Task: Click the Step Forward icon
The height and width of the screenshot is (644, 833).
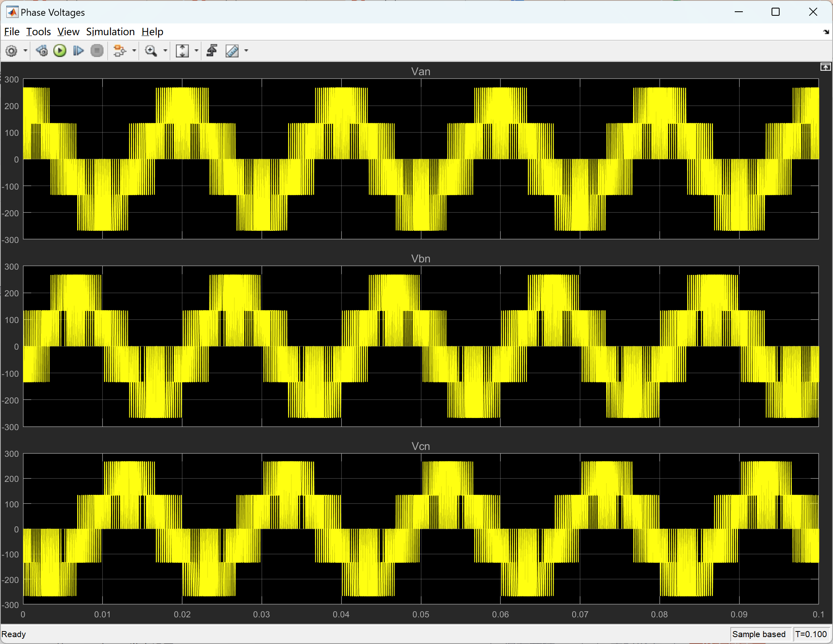Action: click(x=78, y=51)
